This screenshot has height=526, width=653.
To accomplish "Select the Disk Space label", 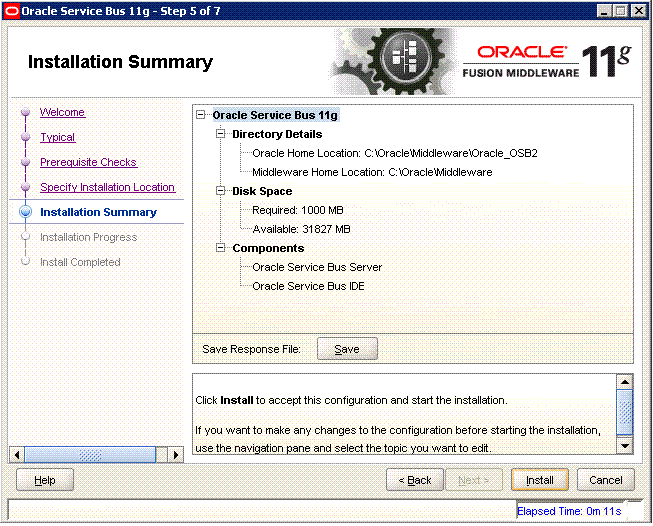I will 262,191.
